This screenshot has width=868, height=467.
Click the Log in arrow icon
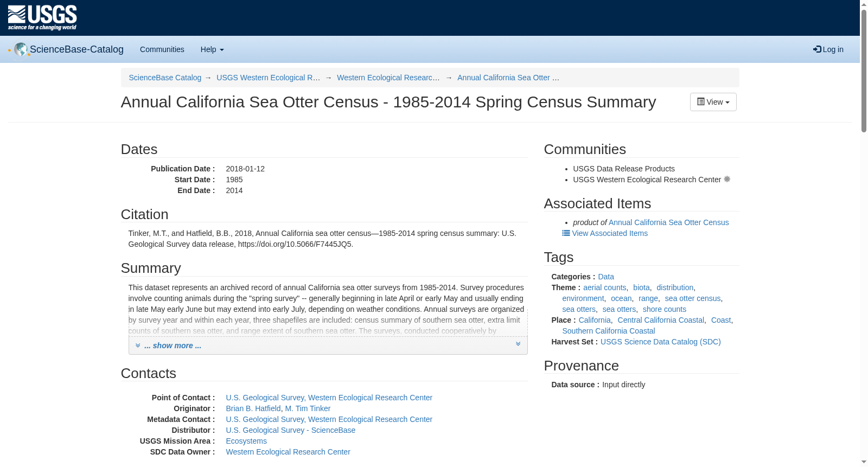817,49
